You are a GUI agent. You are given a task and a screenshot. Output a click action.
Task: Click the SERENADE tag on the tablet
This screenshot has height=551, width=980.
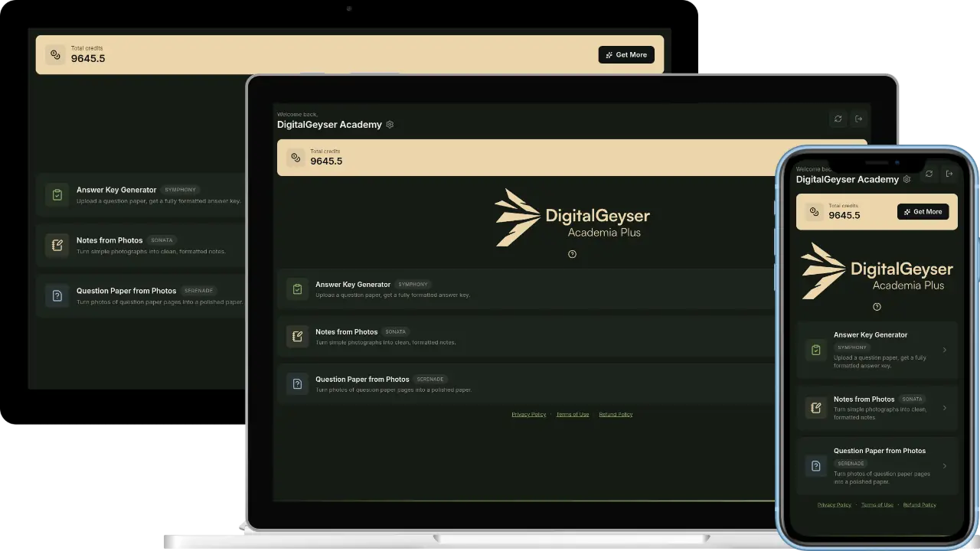199,291
